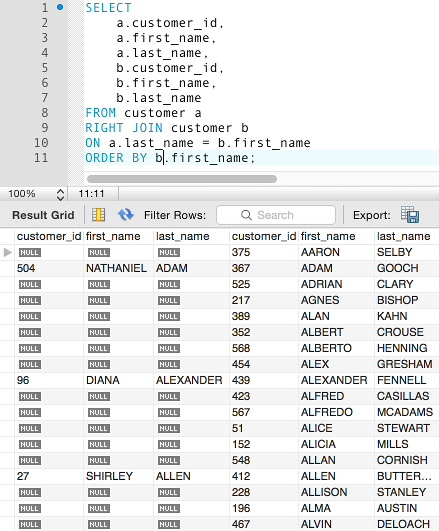Click the search magnifier icon in filter
Screen dimensions: 439x531
coord(246,215)
